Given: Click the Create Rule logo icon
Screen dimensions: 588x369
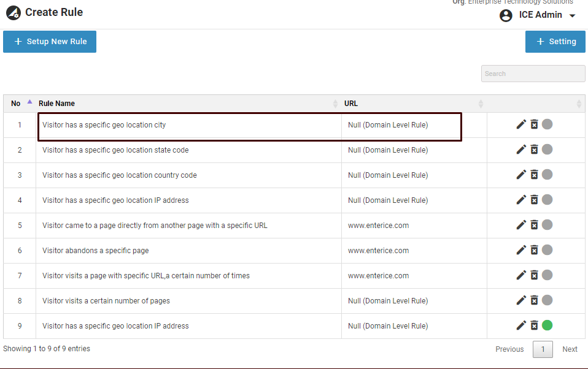Looking at the screenshot, I should click(x=13, y=12).
